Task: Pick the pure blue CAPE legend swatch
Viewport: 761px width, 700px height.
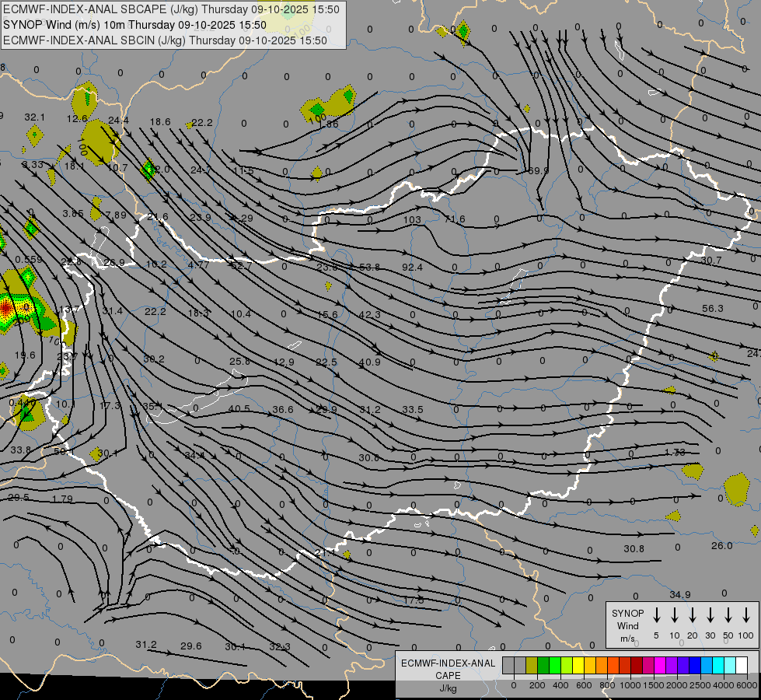Action: 694,666
